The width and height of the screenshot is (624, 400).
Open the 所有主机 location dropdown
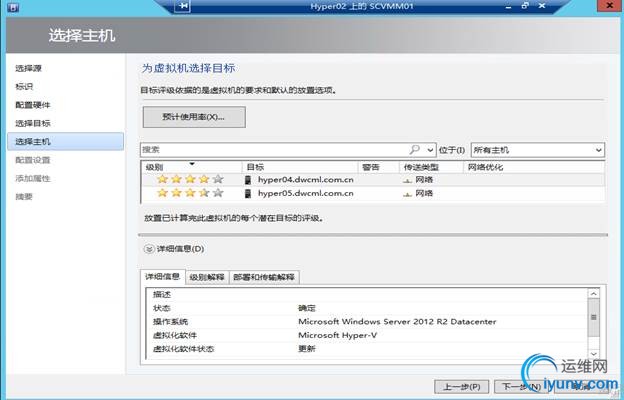(538, 150)
